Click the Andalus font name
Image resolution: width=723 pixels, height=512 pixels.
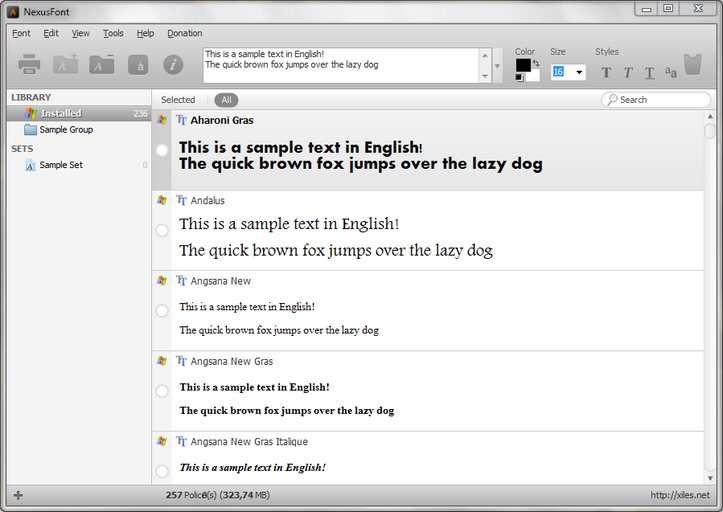tap(207, 201)
